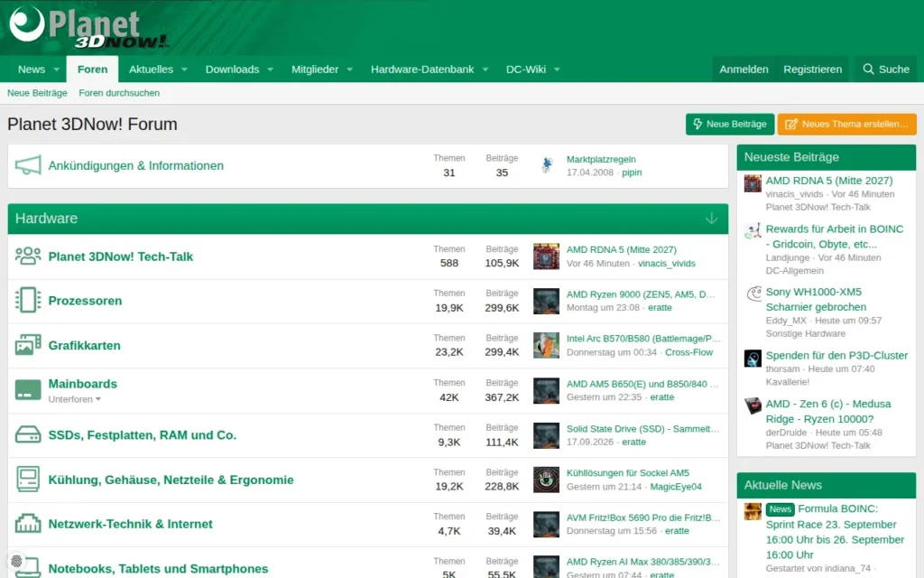Click the pipin avatar in Ankündigungen row

point(547,166)
